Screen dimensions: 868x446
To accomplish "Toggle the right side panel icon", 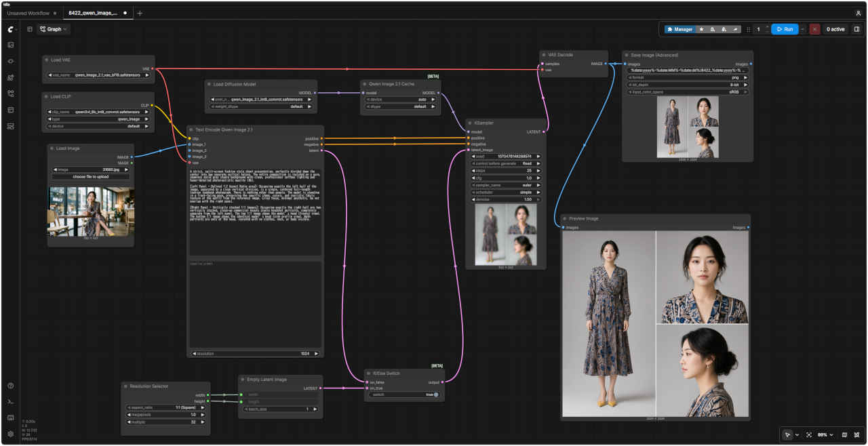I will click(x=856, y=29).
